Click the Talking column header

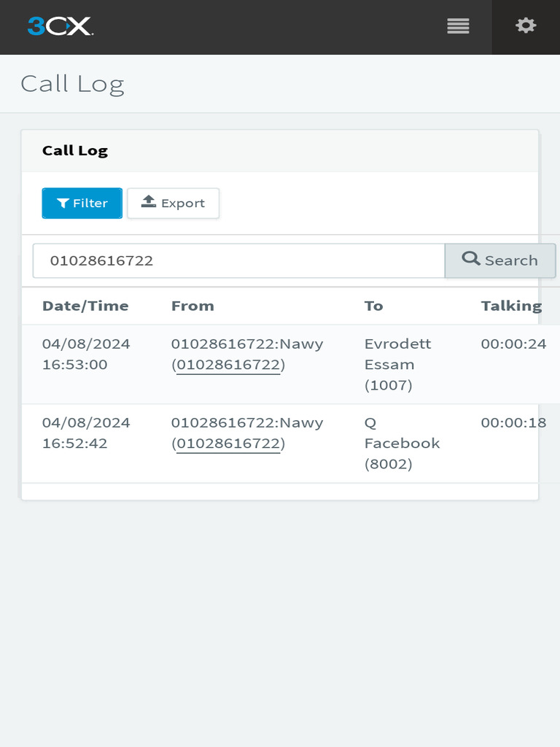point(511,306)
